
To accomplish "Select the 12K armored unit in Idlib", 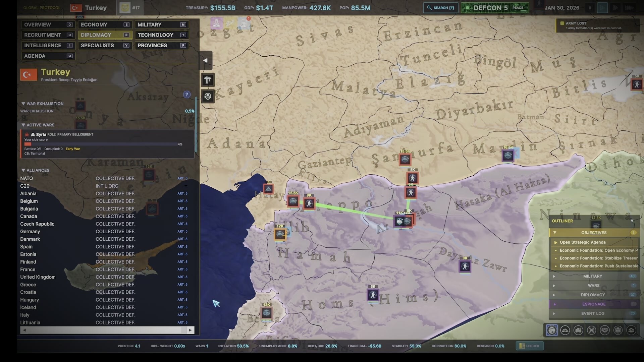I will (x=280, y=234).
